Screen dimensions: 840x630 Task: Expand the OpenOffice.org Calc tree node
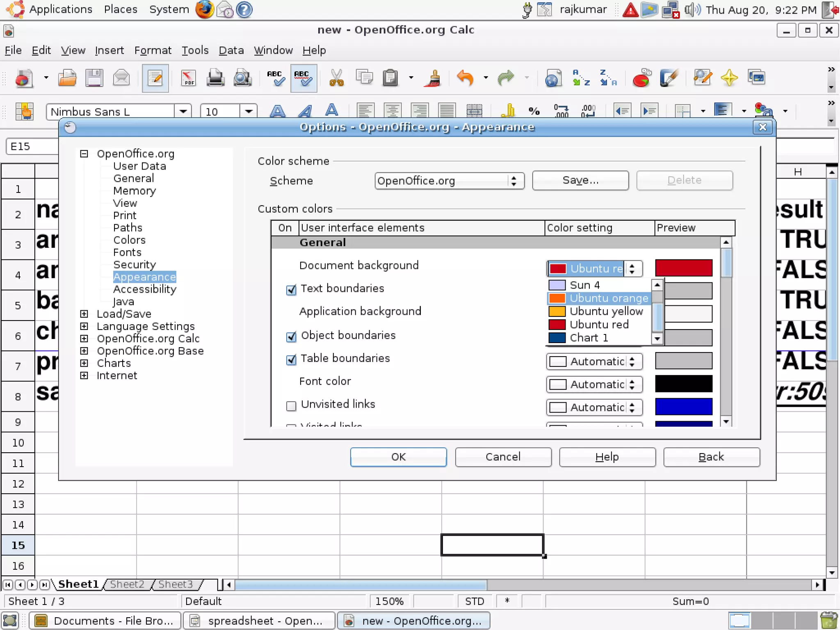pos(84,339)
